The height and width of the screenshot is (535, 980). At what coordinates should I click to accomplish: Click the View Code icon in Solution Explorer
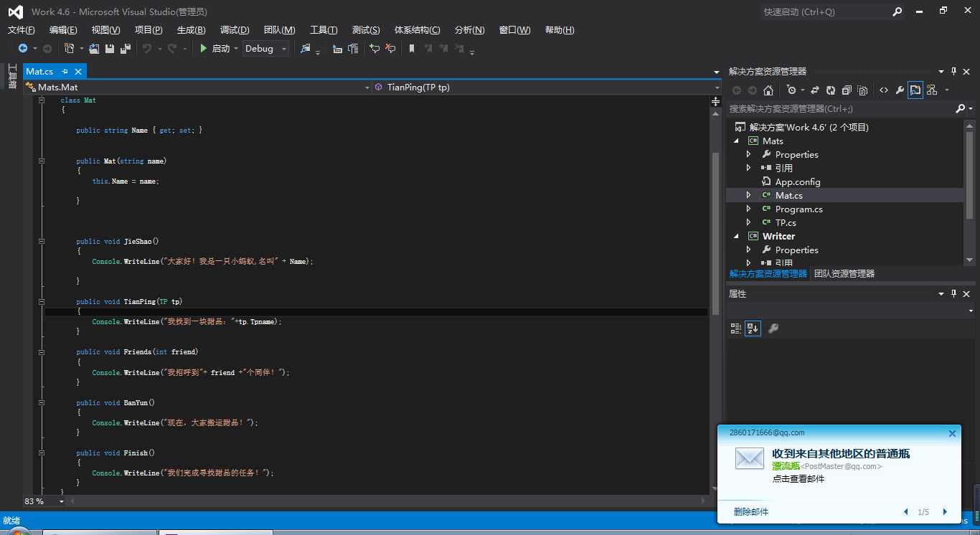pyautogui.click(x=884, y=90)
